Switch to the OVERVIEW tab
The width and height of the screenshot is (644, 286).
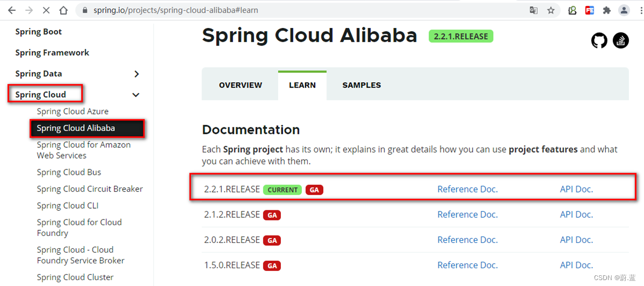click(241, 85)
